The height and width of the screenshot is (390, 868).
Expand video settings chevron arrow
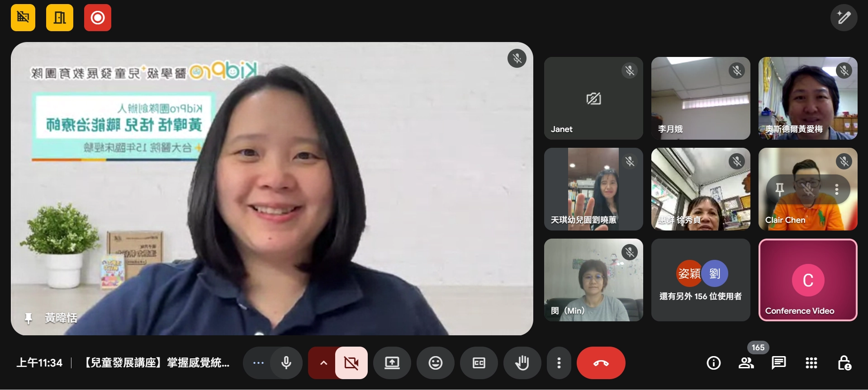coord(323,363)
